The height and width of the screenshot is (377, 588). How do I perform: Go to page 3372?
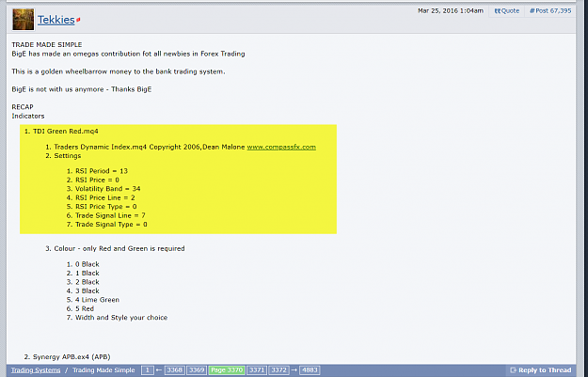coord(278,370)
